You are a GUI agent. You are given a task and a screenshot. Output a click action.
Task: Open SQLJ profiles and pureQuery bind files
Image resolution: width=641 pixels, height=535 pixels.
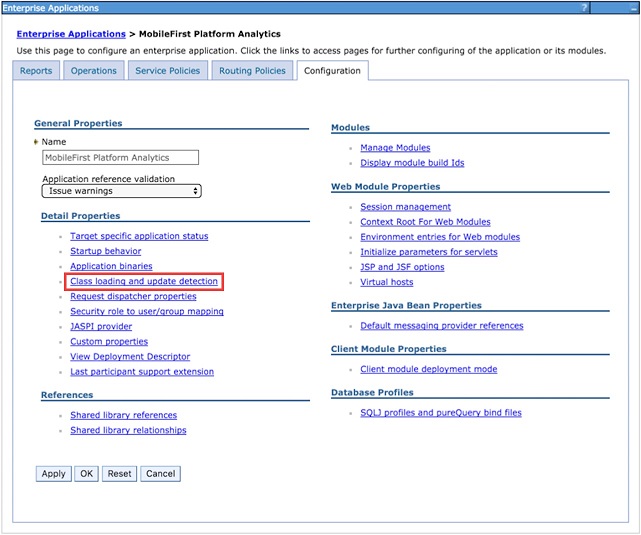(x=441, y=413)
